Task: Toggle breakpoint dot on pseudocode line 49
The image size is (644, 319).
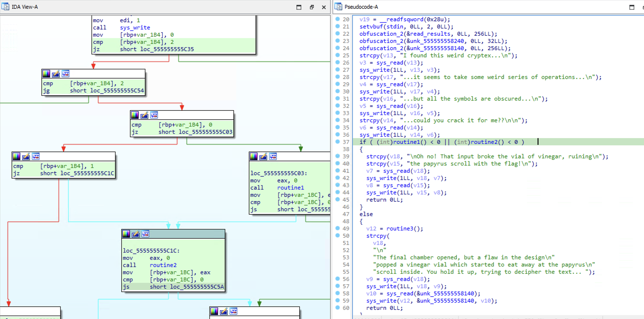Action: point(337,228)
